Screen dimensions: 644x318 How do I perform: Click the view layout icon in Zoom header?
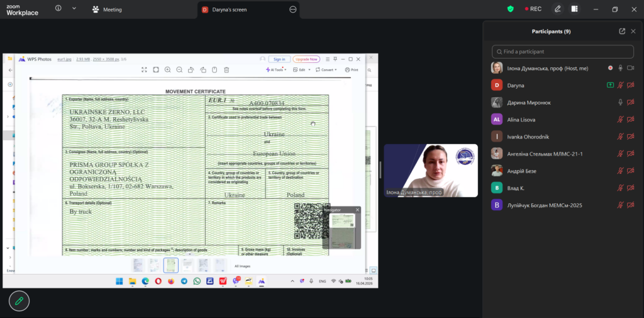tap(574, 9)
